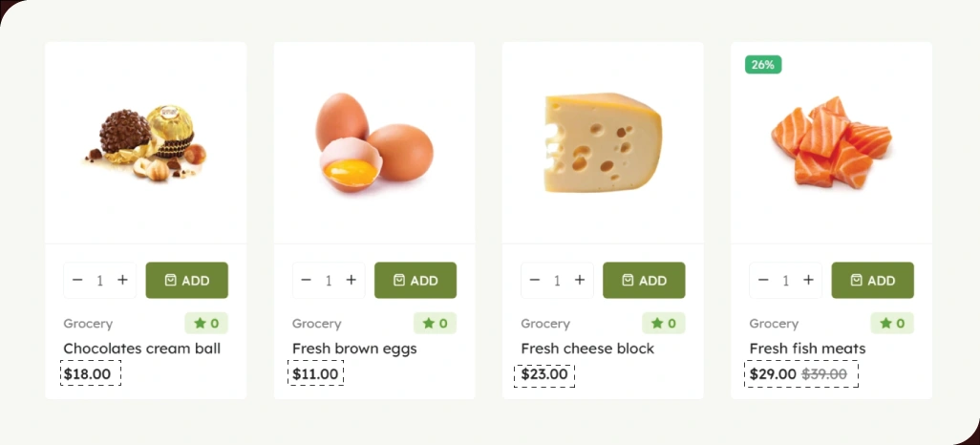The image size is (980, 445).
Task: Click minus icon for Fresh brown eggs
Action: click(306, 280)
